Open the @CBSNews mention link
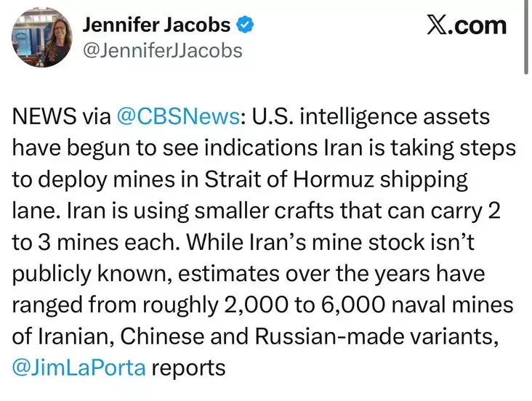The width and height of the screenshot is (532, 401). pyautogui.click(x=177, y=117)
